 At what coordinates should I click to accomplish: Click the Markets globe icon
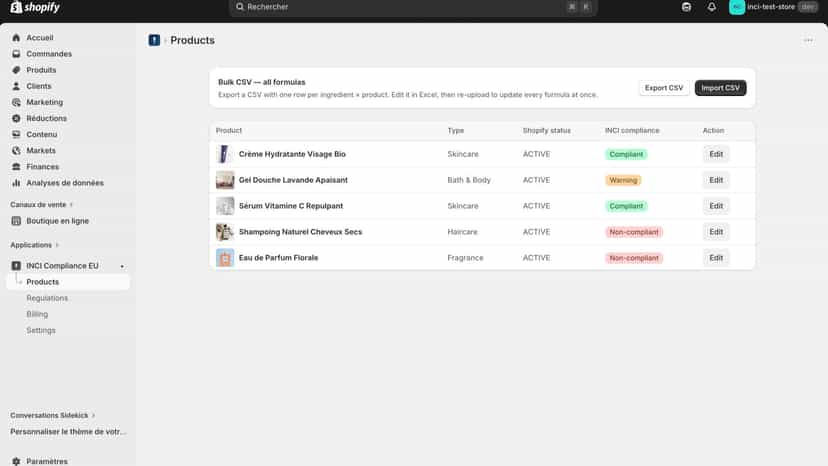(x=16, y=151)
